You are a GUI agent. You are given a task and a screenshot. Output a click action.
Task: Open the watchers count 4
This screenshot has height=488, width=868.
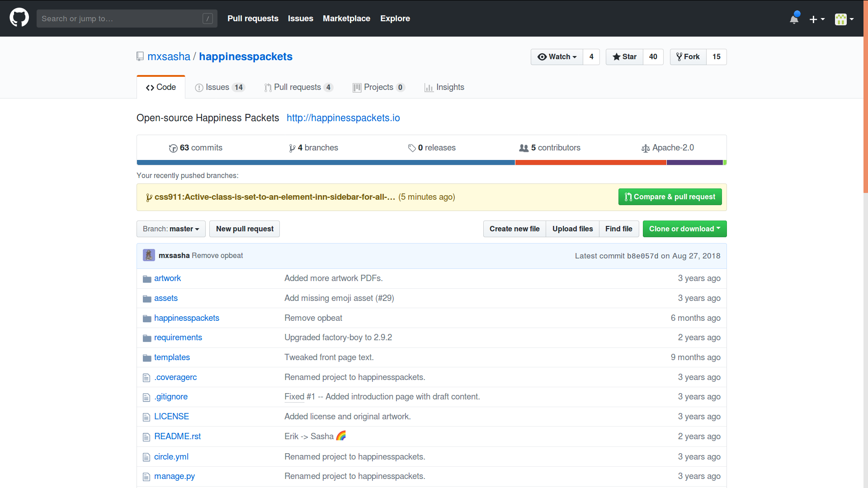[x=591, y=57]
